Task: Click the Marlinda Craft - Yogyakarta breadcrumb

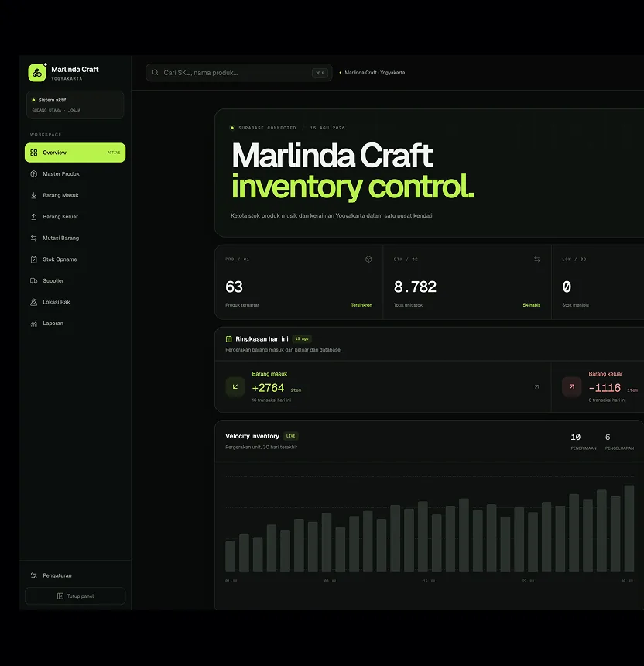Action: [x=375, y=73]
